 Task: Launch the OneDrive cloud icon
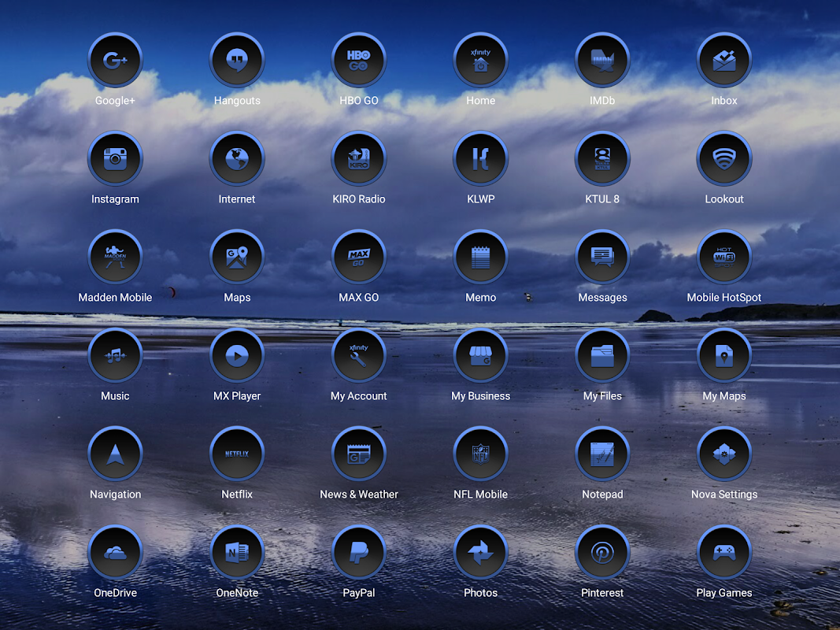(x=115, y=553)
